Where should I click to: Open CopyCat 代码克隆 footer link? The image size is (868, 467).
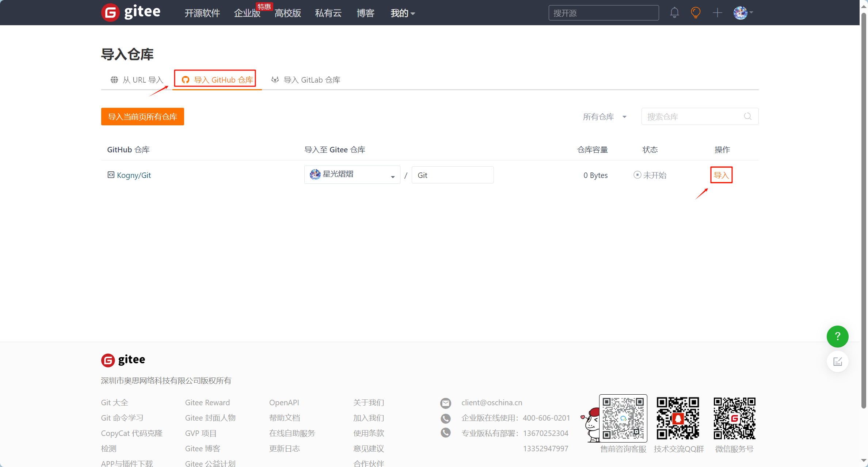pyautogui.click(x=132, y=433)
